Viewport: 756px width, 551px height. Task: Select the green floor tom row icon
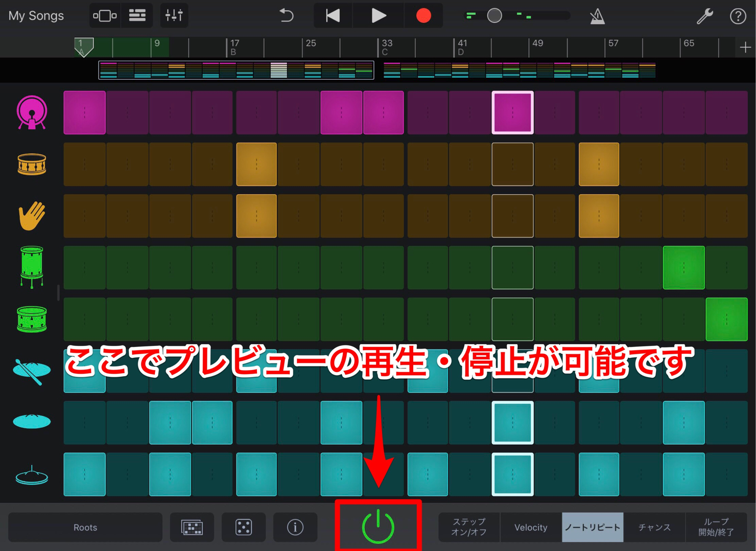coord(32,267)
